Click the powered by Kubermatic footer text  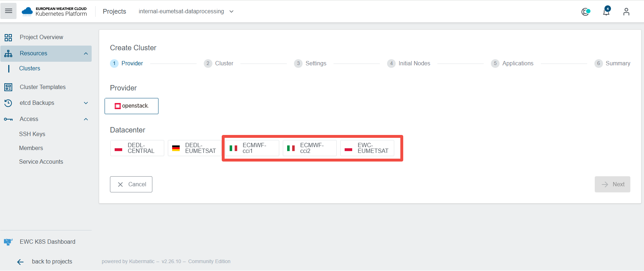point(166,262)
